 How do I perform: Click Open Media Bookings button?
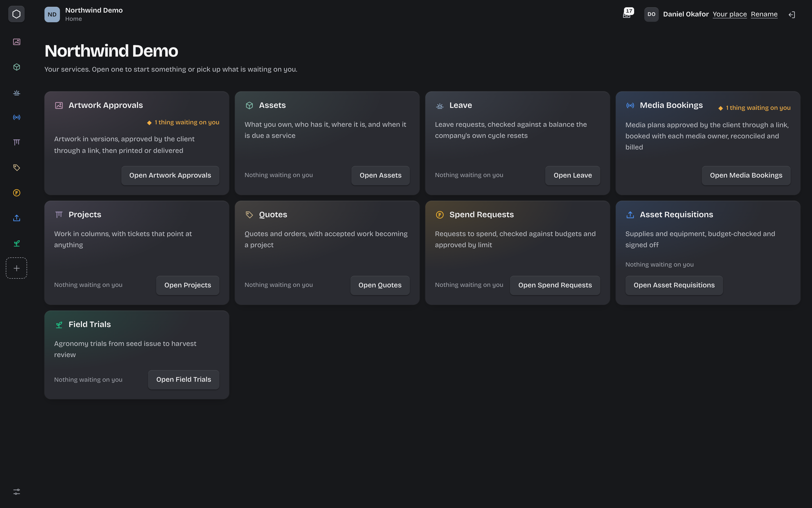tap(746, 175)
